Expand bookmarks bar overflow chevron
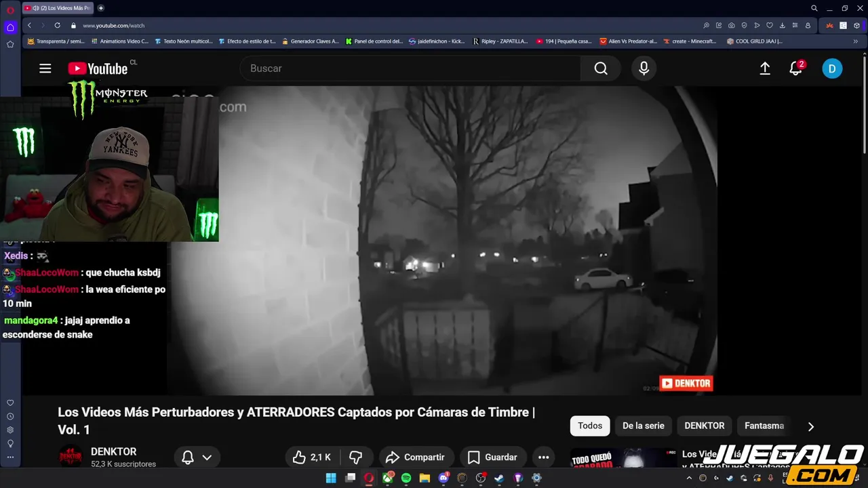 (x=856, y=41)
